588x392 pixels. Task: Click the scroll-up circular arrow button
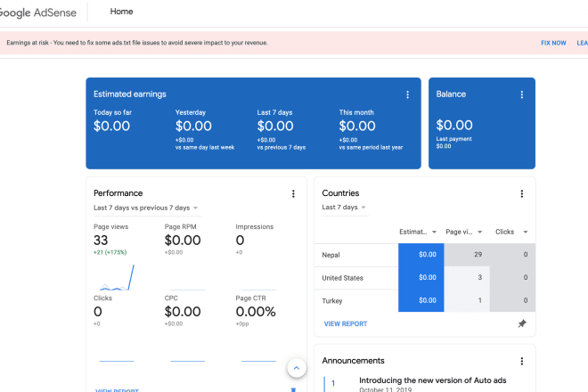coord(297,367)
